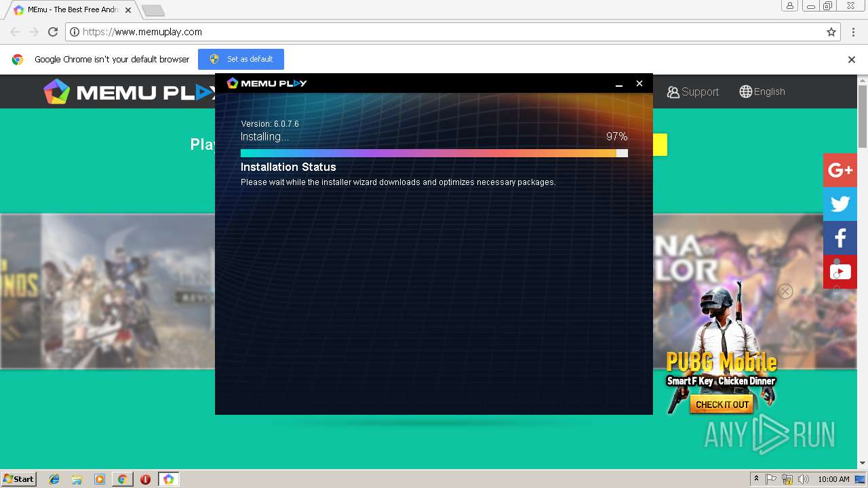
Task: Open the Chrome user profile button
Action: coord(789,6)
